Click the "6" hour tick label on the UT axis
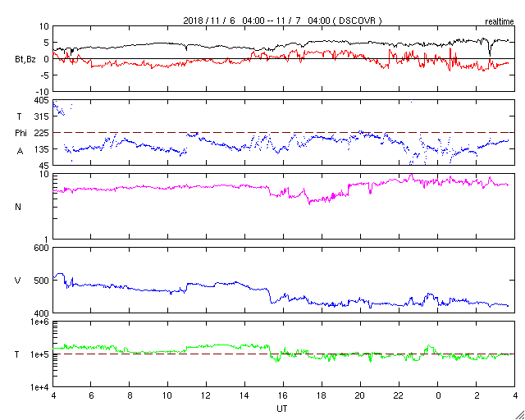 91,395
